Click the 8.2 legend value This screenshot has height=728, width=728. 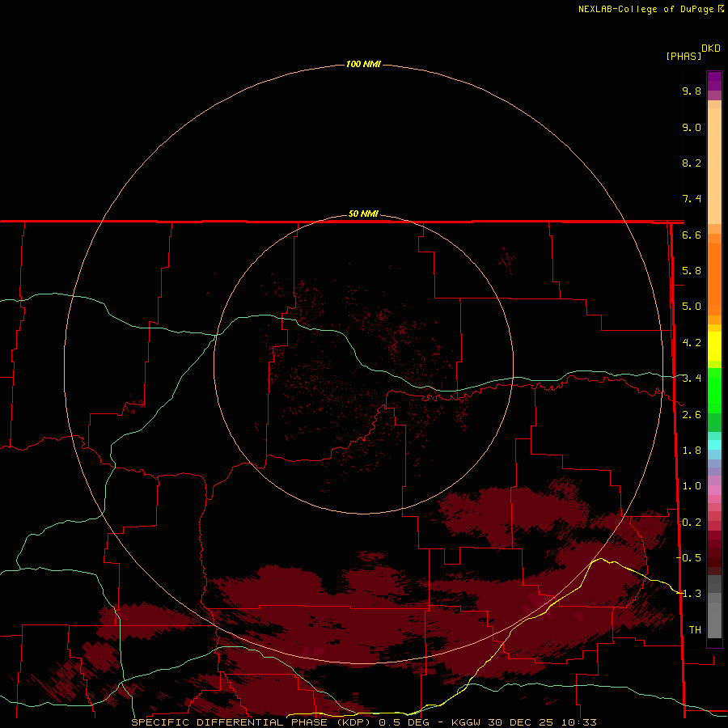692,163
